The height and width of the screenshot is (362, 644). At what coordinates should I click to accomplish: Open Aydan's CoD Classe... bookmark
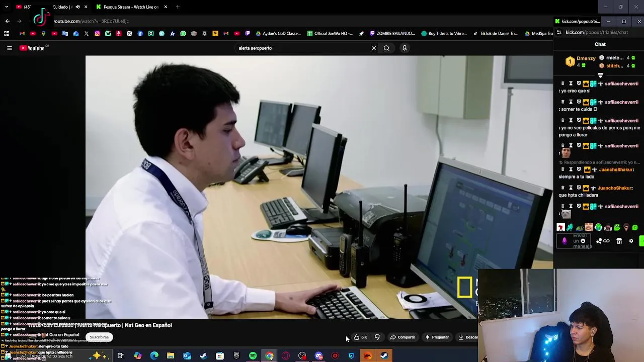pyautogui.click(x=278, y=34)
